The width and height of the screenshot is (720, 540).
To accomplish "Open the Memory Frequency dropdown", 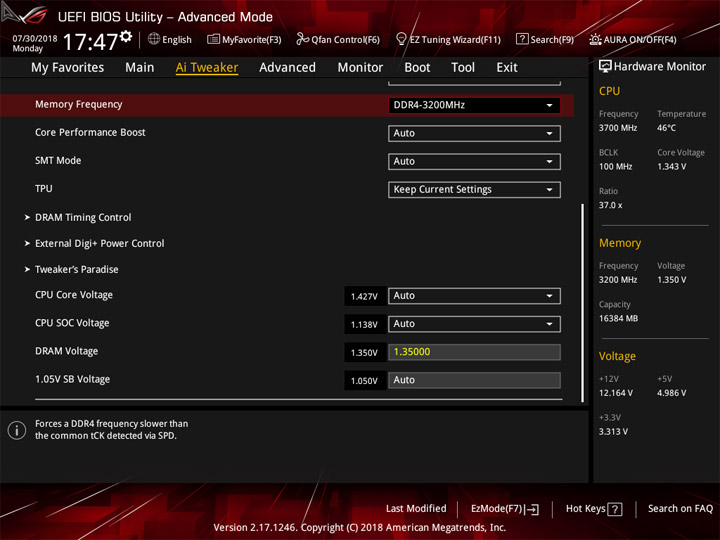I will point(474,105).
